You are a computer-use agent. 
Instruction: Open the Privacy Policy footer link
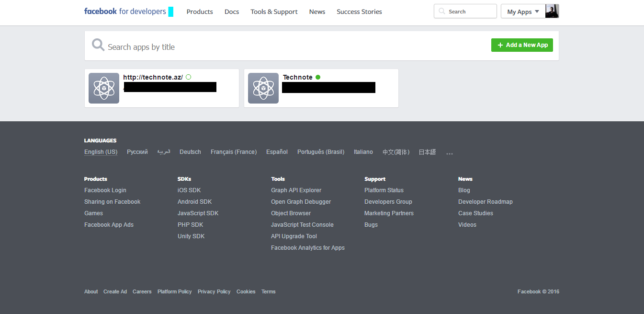click(214, 291)
